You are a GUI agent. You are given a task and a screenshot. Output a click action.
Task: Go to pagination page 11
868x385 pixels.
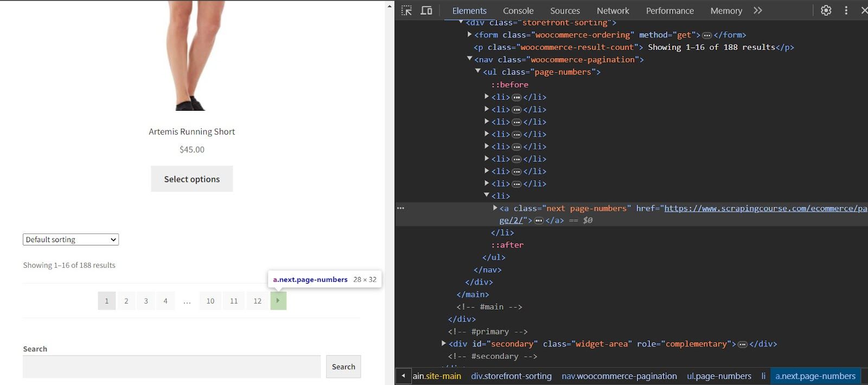234,301
